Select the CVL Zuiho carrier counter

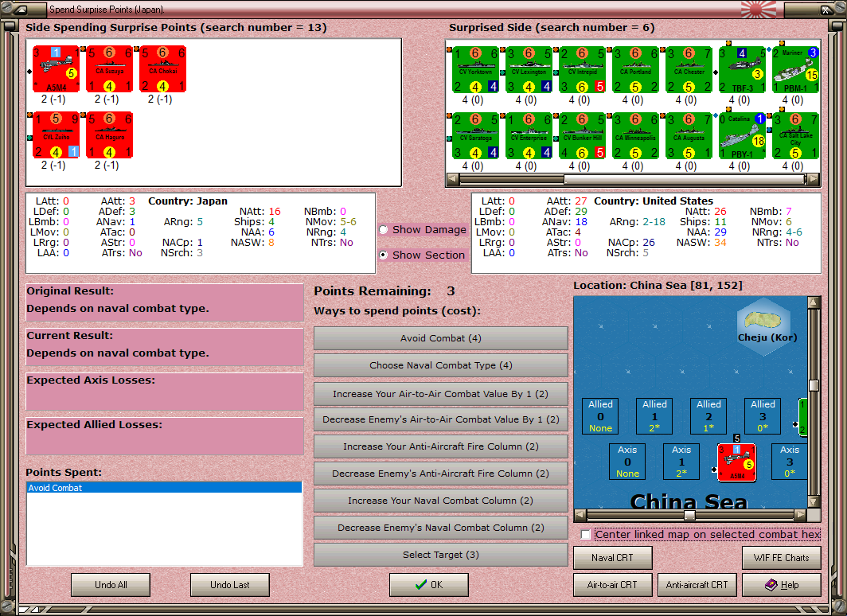click(x=57, y=135)
